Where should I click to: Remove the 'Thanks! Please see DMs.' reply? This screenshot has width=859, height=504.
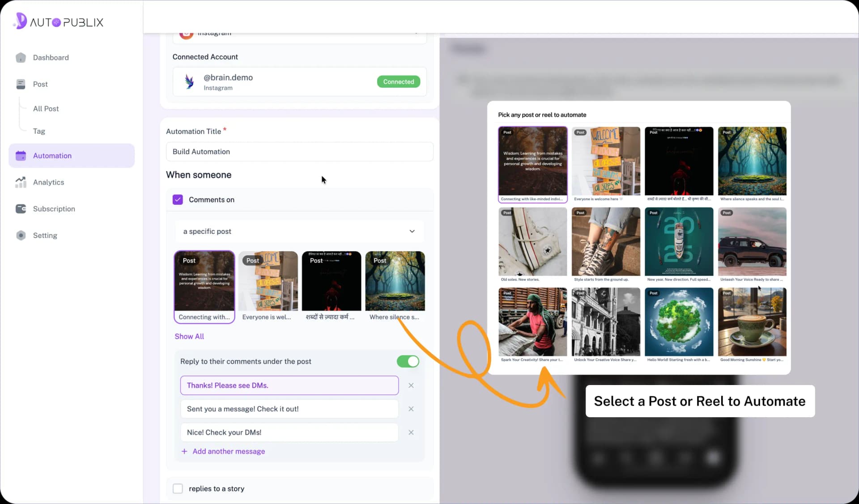[411, 385]
